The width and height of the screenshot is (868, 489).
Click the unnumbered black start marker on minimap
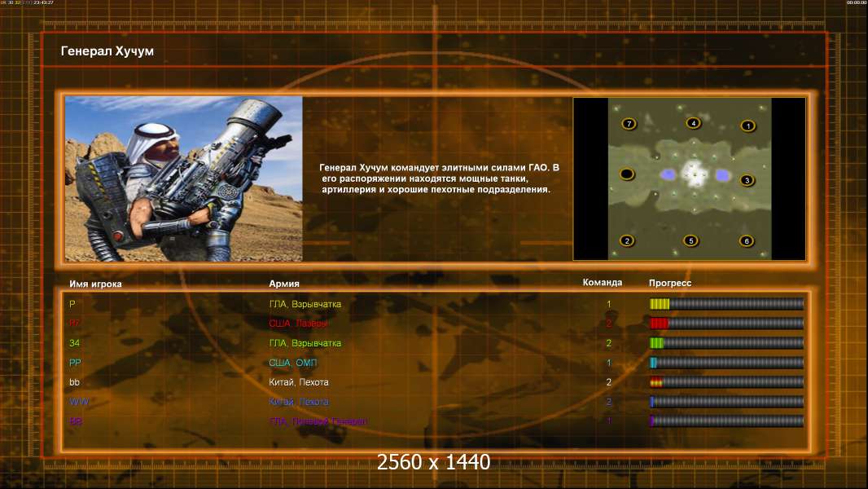[627, 174]
